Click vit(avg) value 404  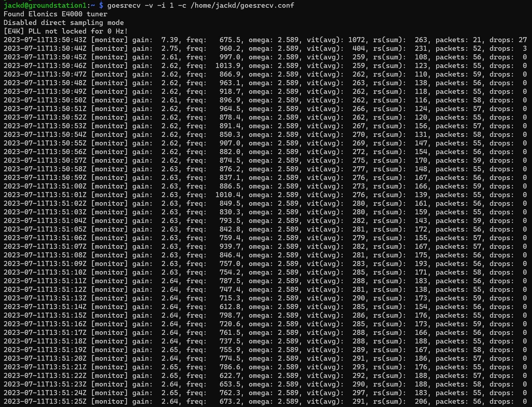359,48
